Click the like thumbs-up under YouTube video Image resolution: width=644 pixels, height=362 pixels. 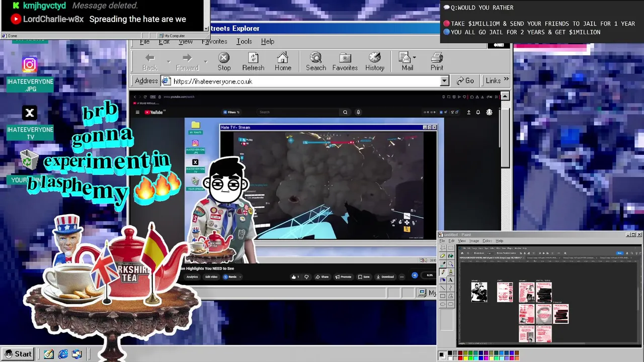click(x=295, y=277)
